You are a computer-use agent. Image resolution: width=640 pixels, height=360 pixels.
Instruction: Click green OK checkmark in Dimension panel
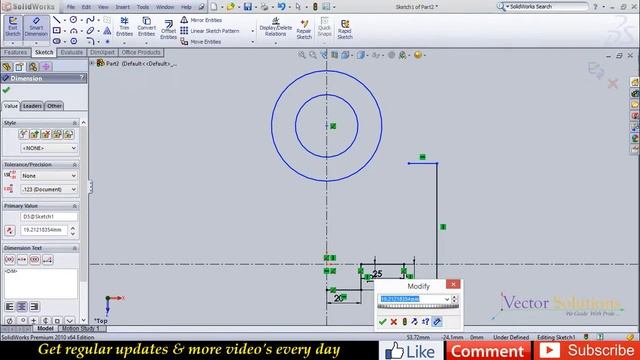(6, 90)
